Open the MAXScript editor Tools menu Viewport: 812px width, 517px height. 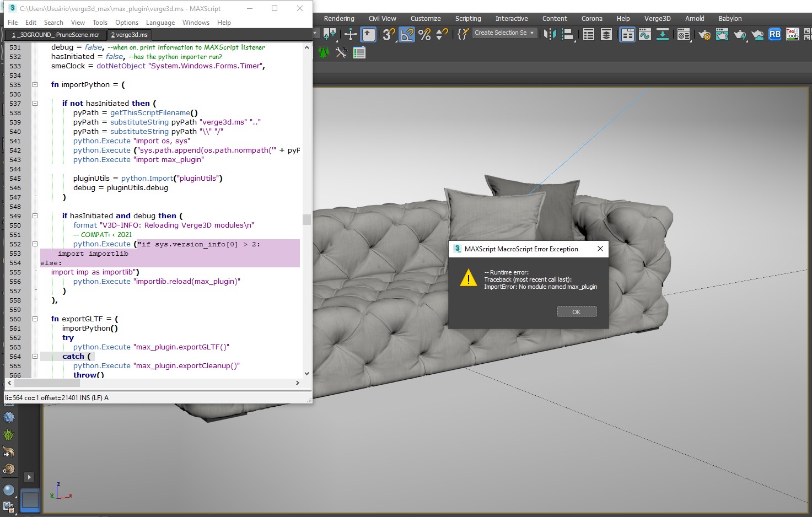(100, 23)
